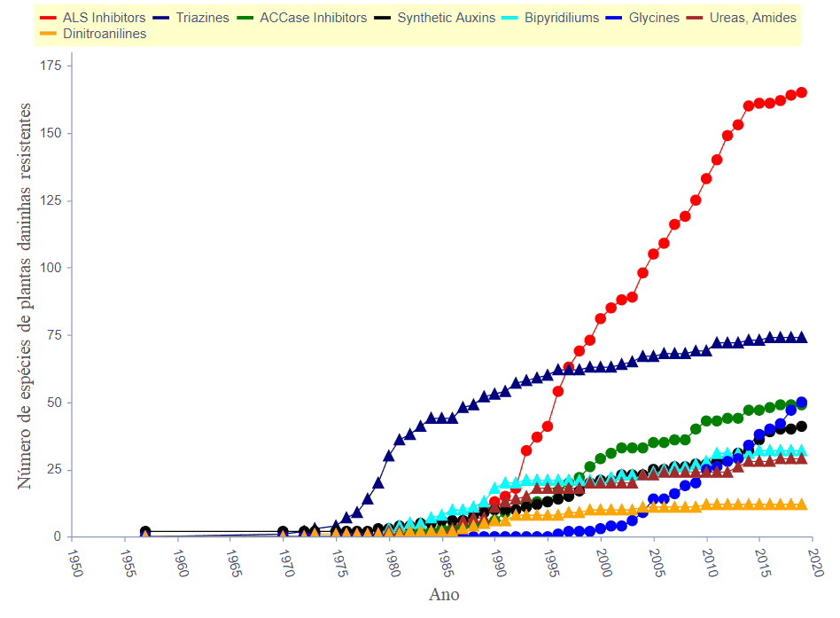Click the last Triazines triangle marker
Image resolution: width=840 pixels, height=618 pixels.
click(801, 337)
